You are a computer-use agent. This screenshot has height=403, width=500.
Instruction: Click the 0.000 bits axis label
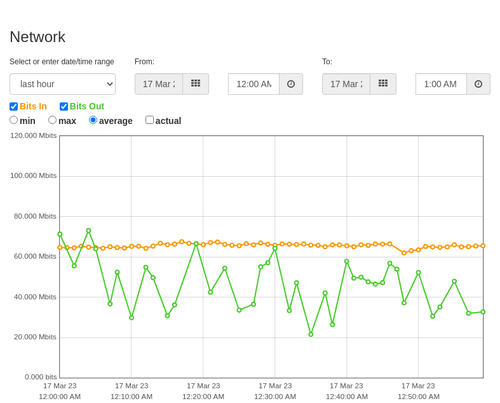point(41,377)
